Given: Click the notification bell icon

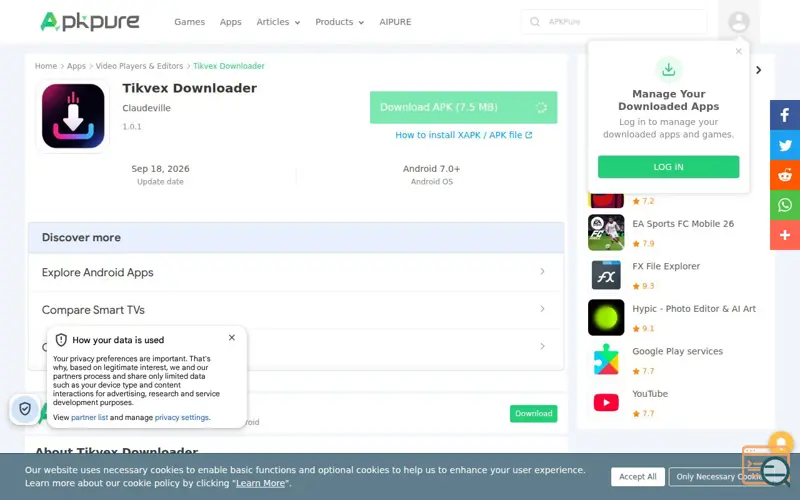Looking at the screenshot, I should pyautogui.click(x=781, y=442).
